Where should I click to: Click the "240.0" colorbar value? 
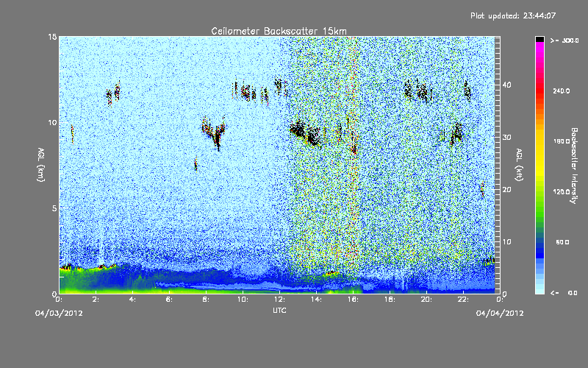pyautogui.click(x=562, y=91)
